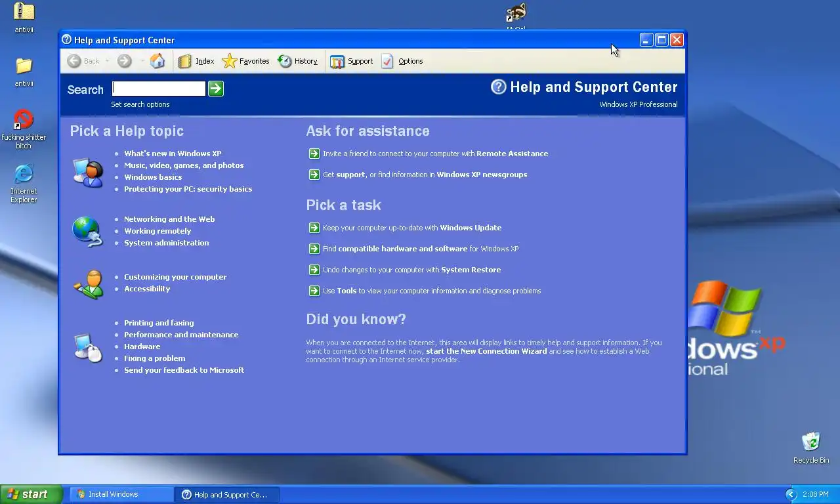
Task: Open the Hardware help topic
Action: coord(142,346)
